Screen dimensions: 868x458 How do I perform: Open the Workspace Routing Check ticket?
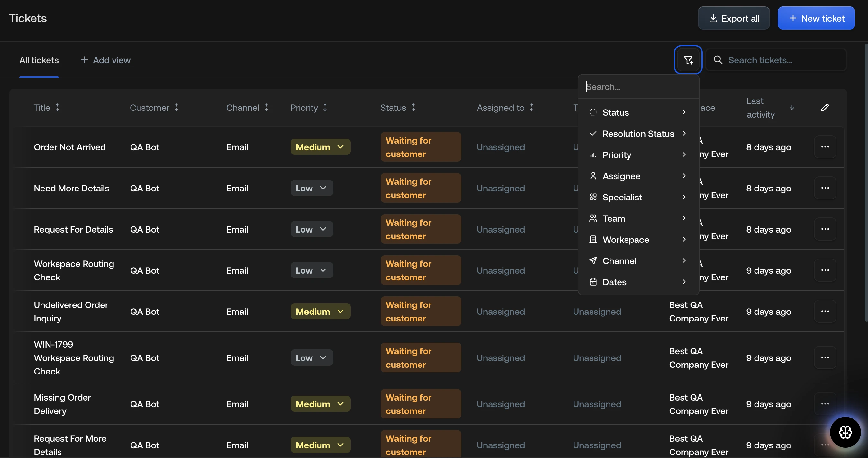(x=74, y=270)
